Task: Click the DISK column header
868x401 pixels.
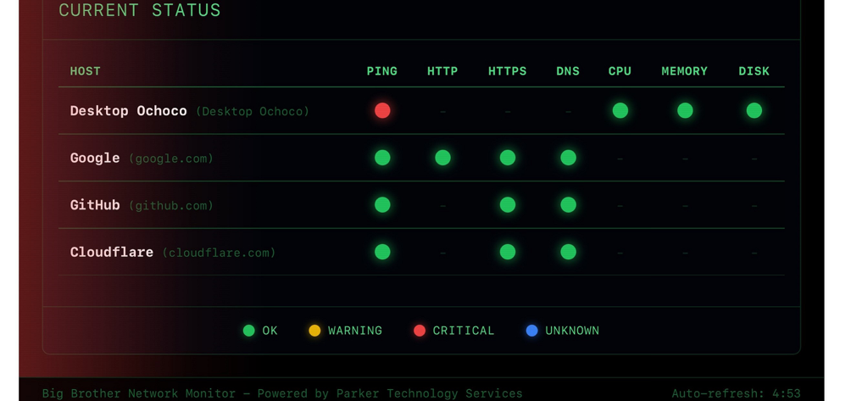Action: click(x=754, y=71)
